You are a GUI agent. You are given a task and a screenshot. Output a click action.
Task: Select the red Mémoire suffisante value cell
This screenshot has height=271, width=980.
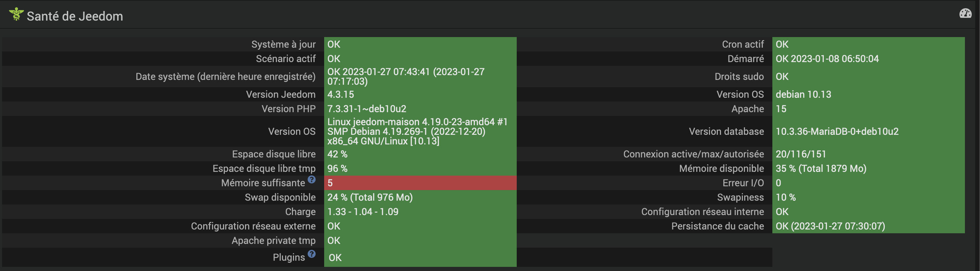[x=420, y=183]
